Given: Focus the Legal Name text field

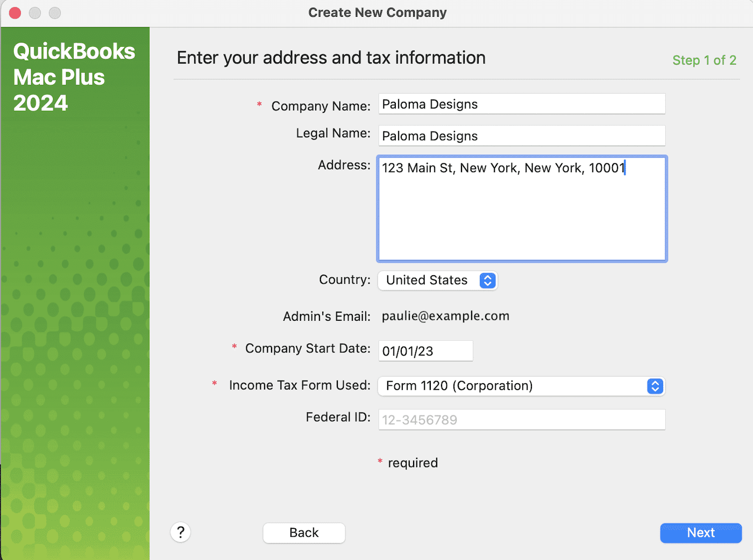Looking at the screenshot, I should tap(521, 136).
